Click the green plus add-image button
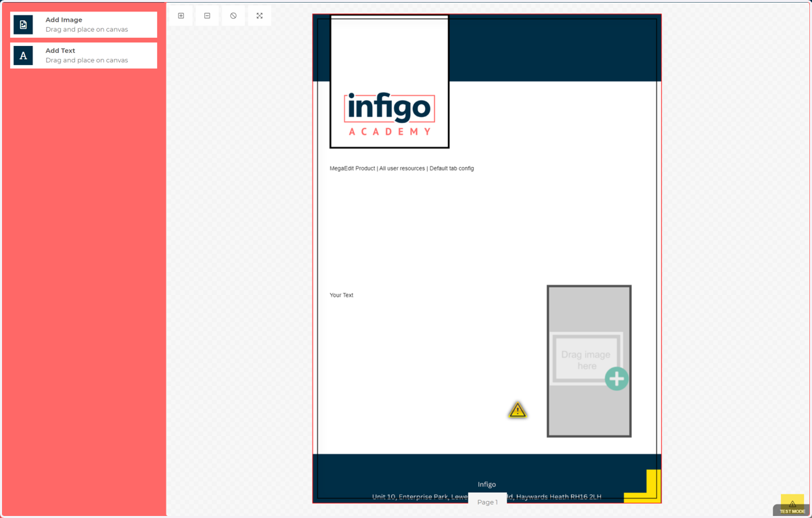Image resolution: width=812 pixels, height=518 pixels. coord(616,379)
